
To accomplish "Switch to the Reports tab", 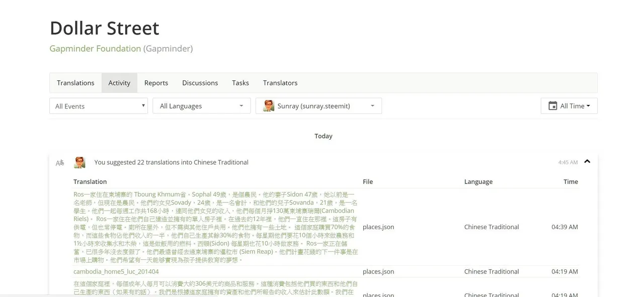I will 156,83.
